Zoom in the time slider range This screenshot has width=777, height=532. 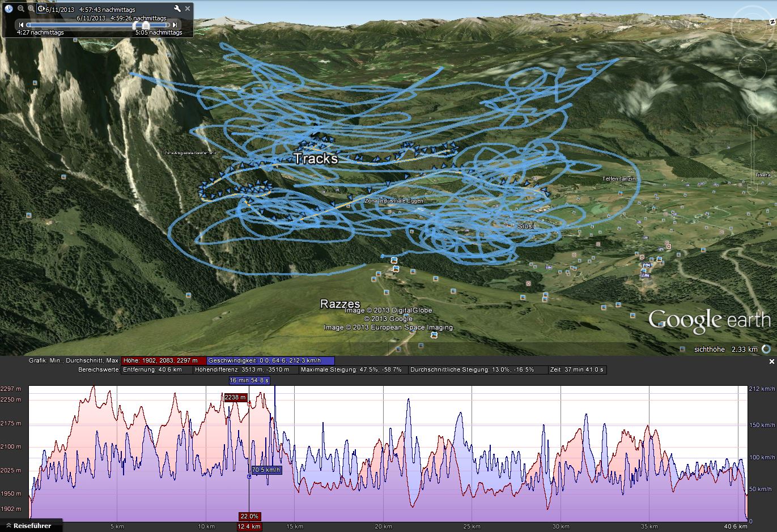[x=31, y=8]
